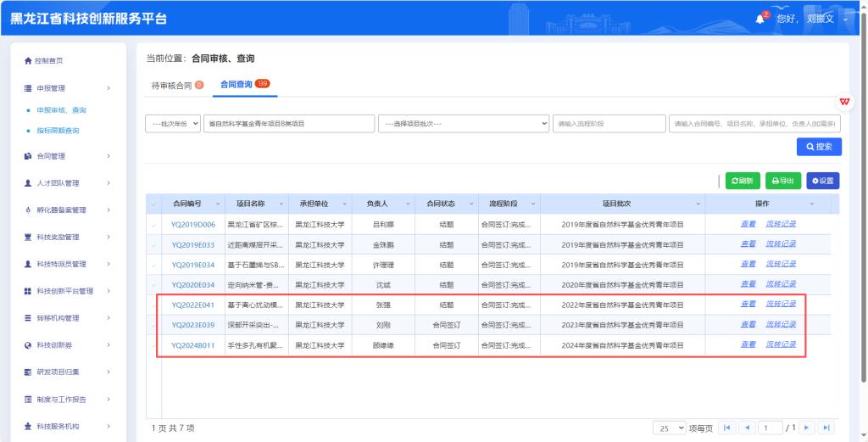Open 流转记录 link for YQ2023E039
Image resolution: width=868 pixels, height=442 pixels.
[781, 324]
